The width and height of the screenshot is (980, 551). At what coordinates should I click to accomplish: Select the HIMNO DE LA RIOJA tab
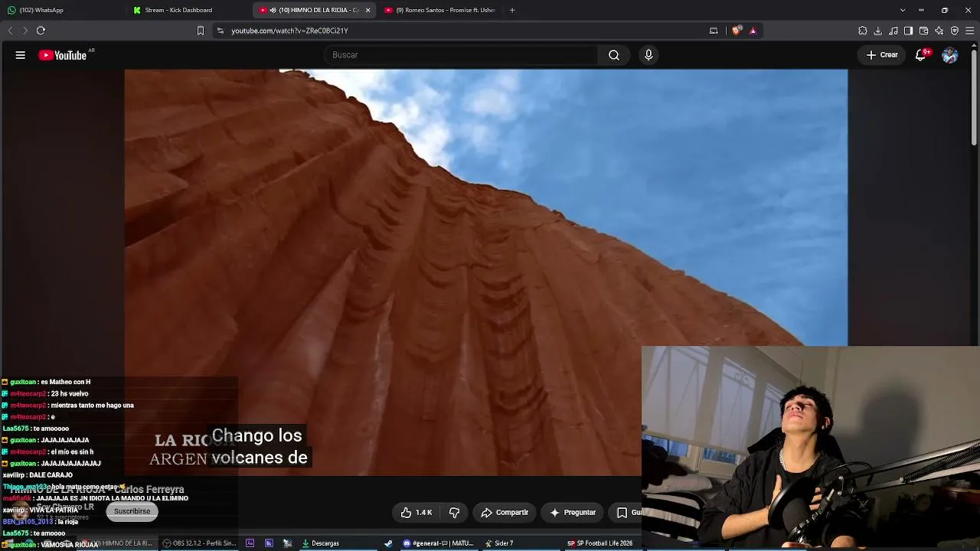(x=315, y=10)
